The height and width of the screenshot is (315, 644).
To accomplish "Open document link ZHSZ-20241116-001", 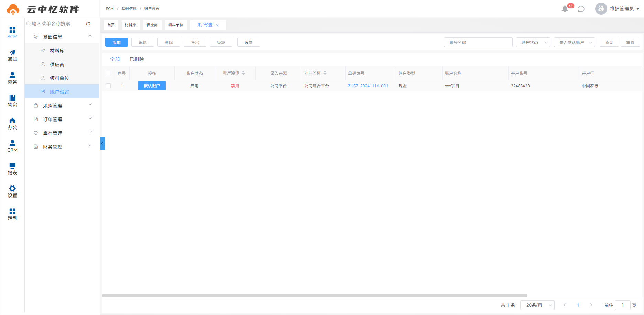I will [x=368, y=86].
